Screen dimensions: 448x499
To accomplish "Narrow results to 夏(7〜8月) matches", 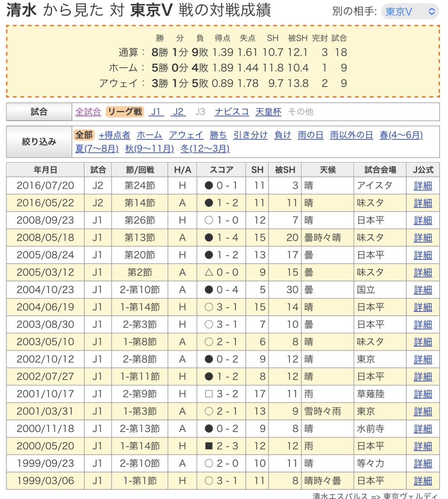I will [x=97, y=148].
